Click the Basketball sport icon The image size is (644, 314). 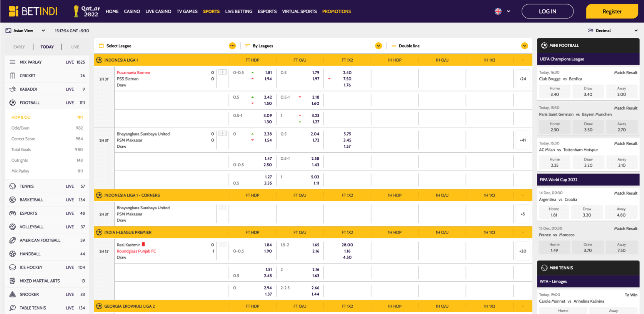[12, 200]
